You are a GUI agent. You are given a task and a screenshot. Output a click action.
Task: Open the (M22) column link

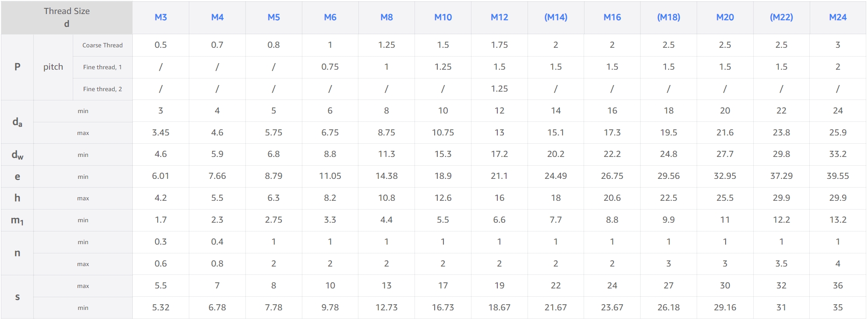tap(781, 17)
